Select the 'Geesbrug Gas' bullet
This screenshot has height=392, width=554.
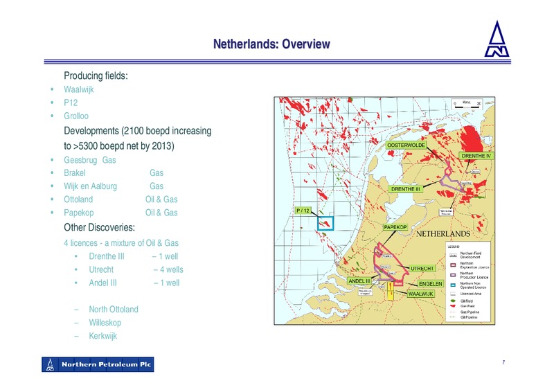[x=90, y=160]
